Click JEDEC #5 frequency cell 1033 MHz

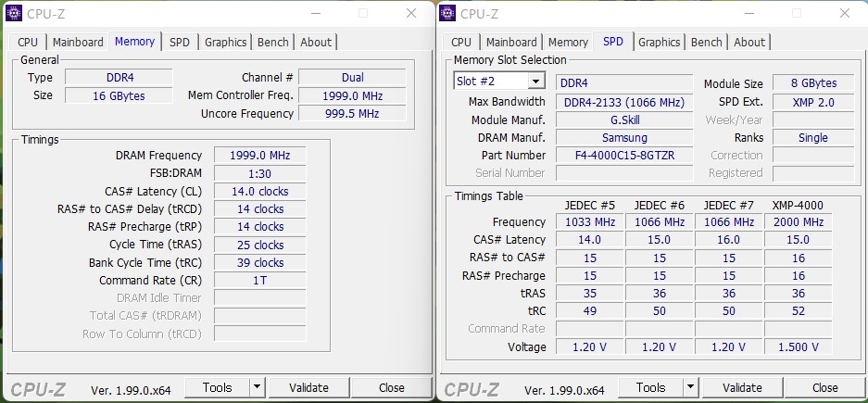[589, 222]
